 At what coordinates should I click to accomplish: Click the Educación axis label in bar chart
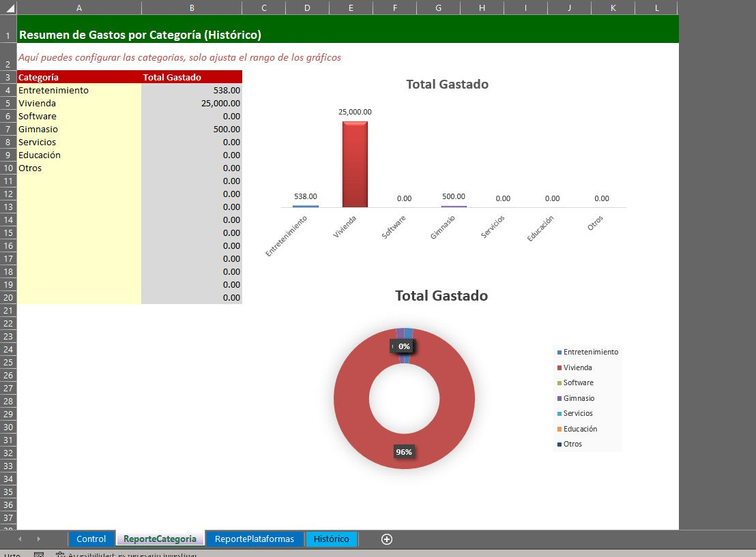click(x=540, y=228)
